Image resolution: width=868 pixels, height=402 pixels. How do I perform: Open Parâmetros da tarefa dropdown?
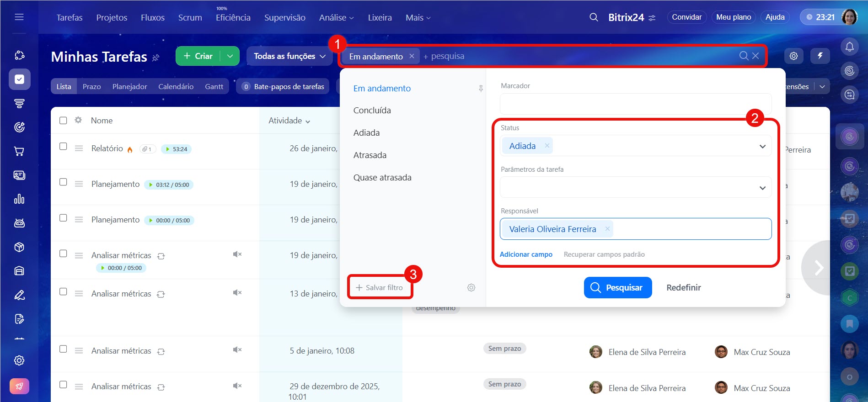(x=762, y=188)
